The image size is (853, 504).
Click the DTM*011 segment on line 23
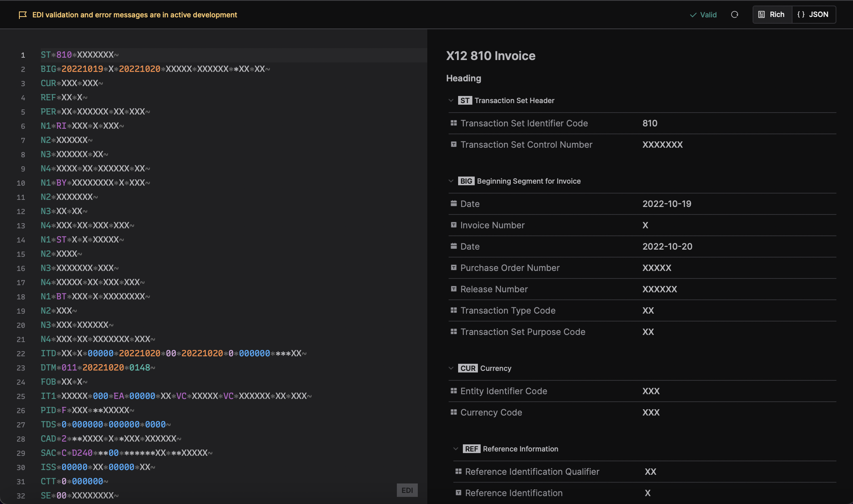tap(98, 368)
